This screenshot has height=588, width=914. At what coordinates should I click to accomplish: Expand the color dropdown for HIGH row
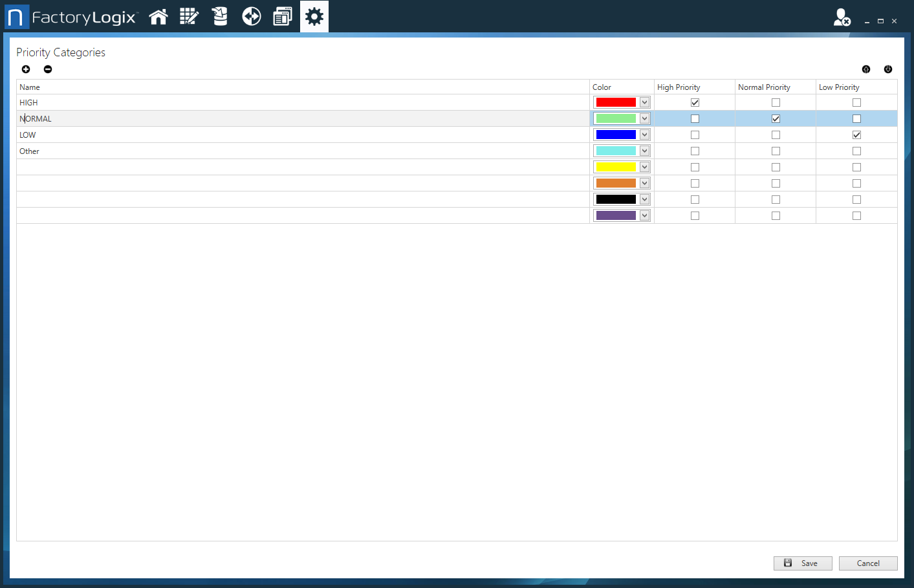(x=644, y=102)
